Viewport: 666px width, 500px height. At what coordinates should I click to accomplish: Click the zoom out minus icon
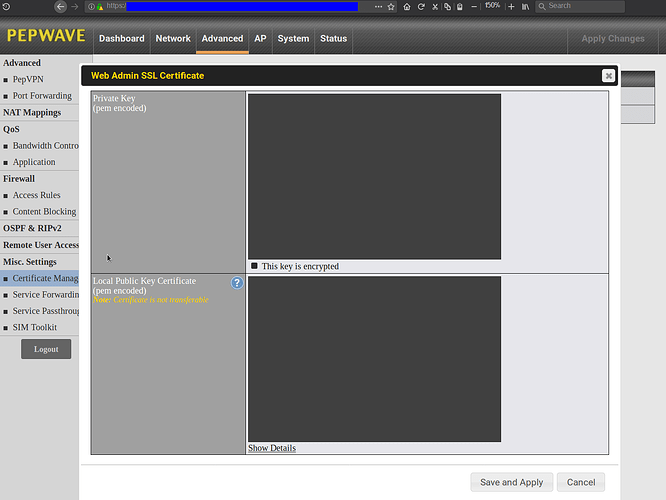474,6
